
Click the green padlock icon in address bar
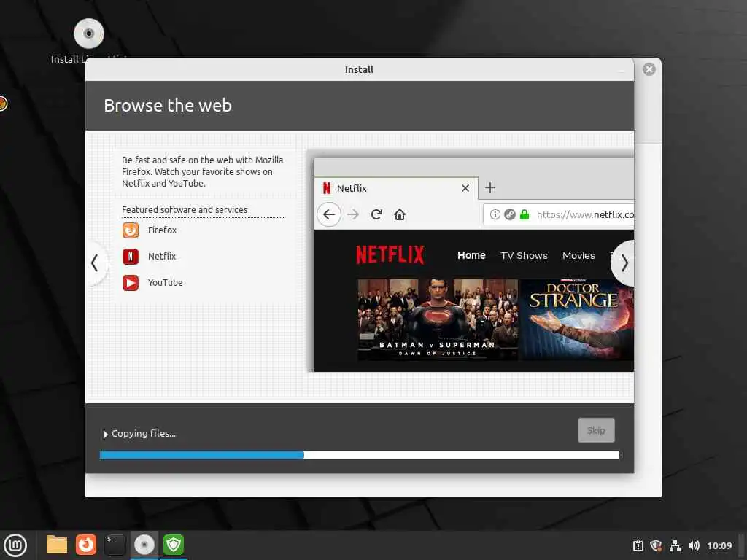[x=525, y=214]
